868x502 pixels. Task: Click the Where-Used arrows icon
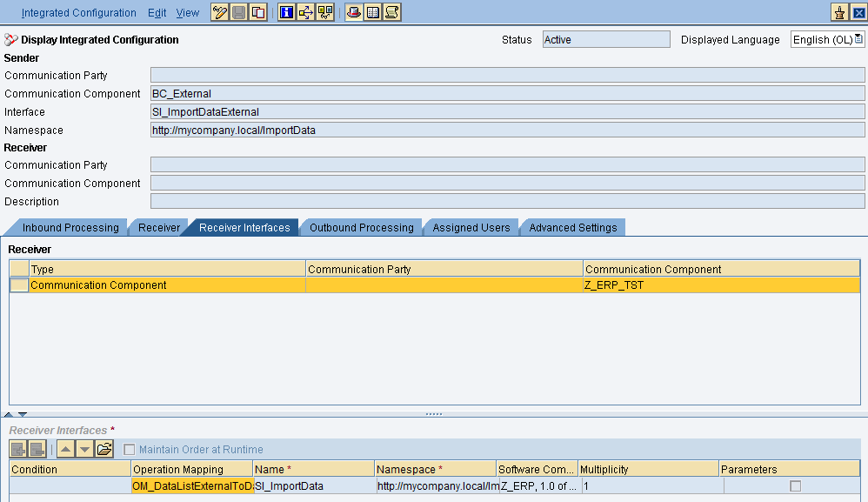coord(305,12)
